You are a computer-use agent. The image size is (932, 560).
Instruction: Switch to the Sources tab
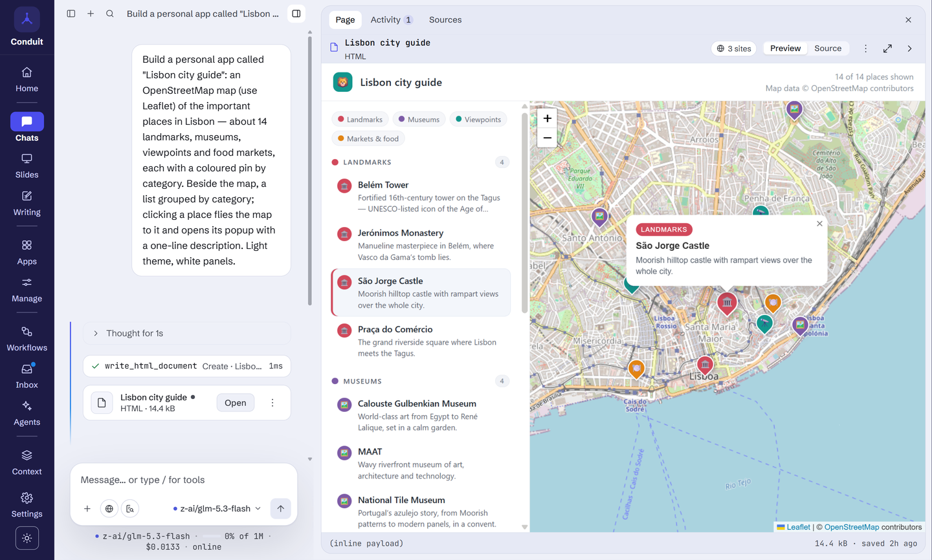coord(445,20)
